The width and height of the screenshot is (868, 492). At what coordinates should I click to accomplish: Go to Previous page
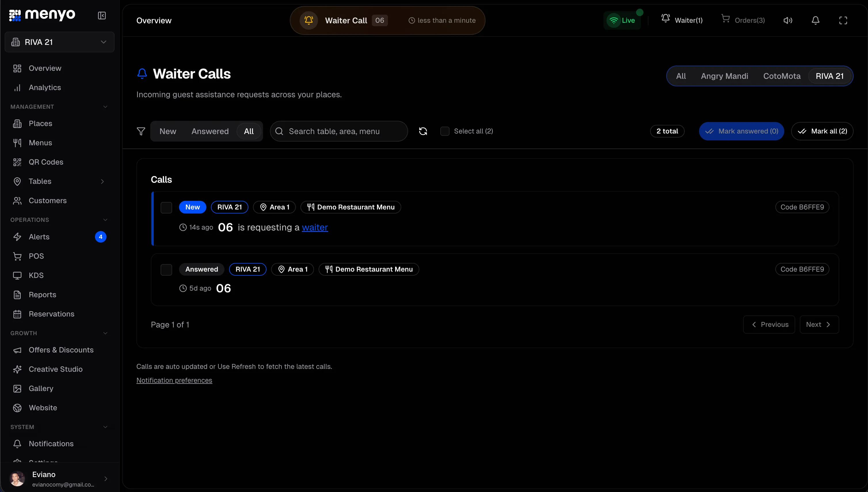pyautogui.click(x=769, y=324)
